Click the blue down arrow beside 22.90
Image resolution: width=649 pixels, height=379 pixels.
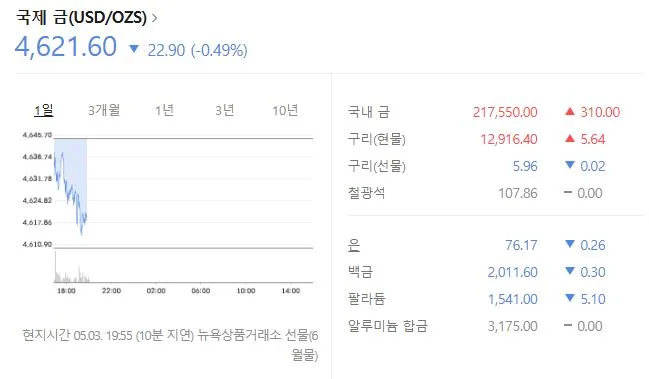click(x=134, y=49)
